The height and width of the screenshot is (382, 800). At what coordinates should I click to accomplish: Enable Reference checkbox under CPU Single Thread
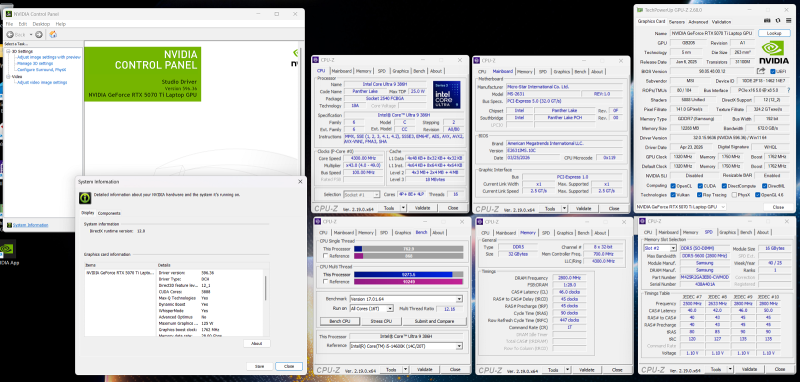[326, 256]
